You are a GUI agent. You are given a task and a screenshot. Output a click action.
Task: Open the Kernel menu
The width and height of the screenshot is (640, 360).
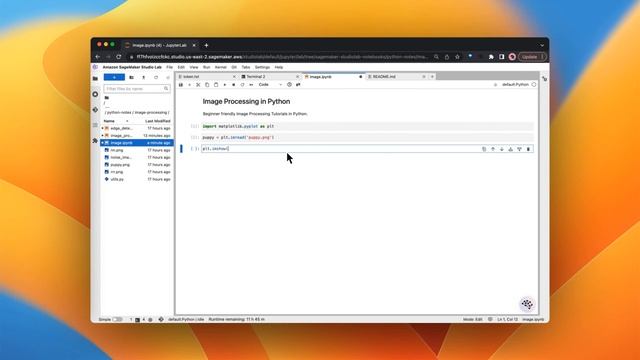tap(220, 67)
